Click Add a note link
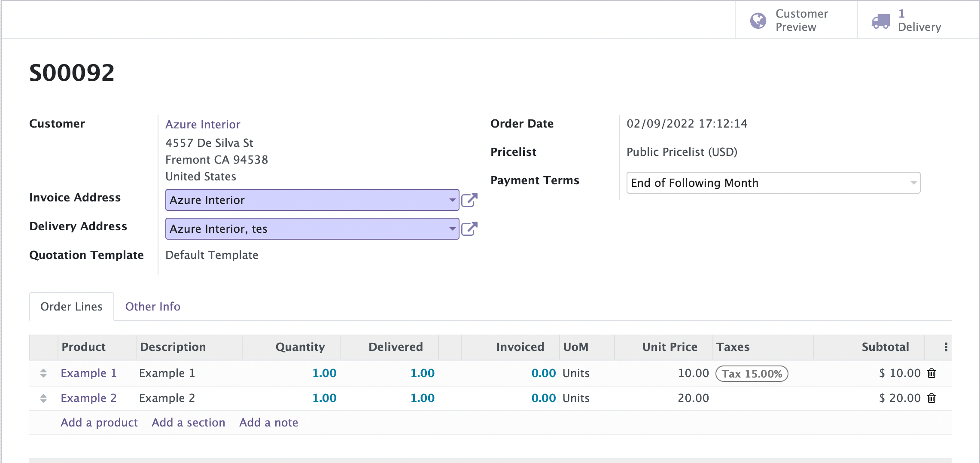The image size is (980, 463). [268, 423]
